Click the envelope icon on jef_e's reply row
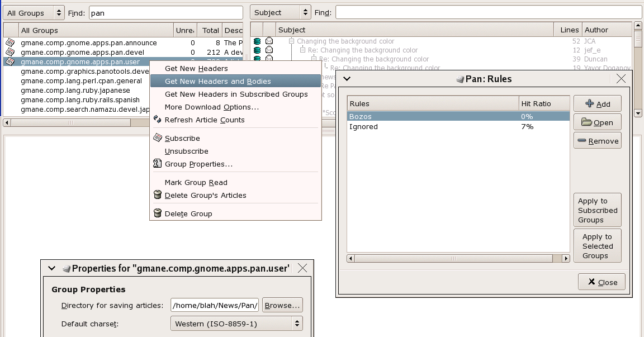Viewport: 644px width, 337px height. (x=269, y=50)
